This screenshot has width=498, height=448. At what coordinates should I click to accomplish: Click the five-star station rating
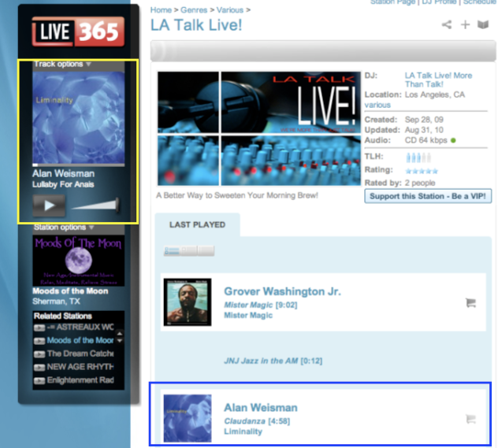click(x=421, y=171)
